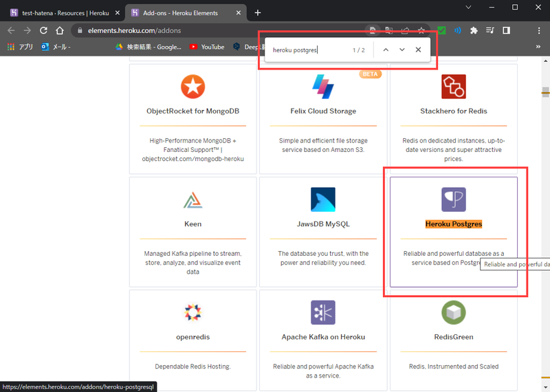Reload the page with the refresh icon
The image size is (550, 392).
tap(43, 30)
